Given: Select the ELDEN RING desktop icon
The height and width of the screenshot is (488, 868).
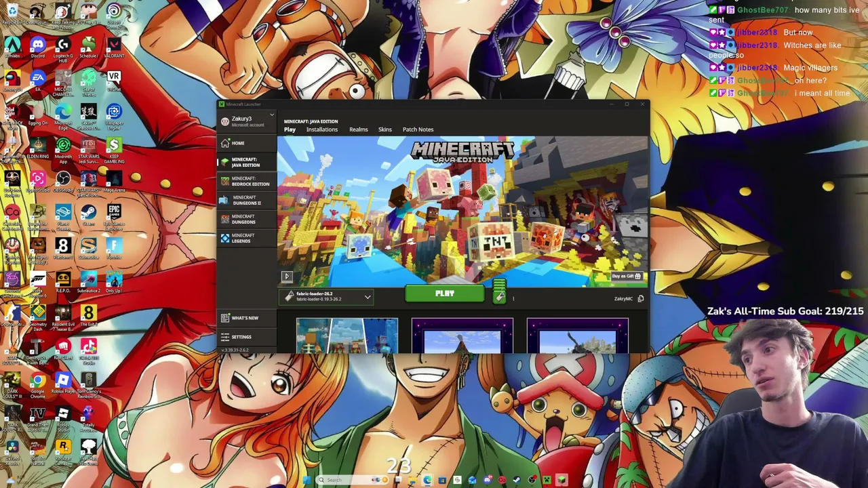Looking at the screenshot, I should click(x=38, y=148).
